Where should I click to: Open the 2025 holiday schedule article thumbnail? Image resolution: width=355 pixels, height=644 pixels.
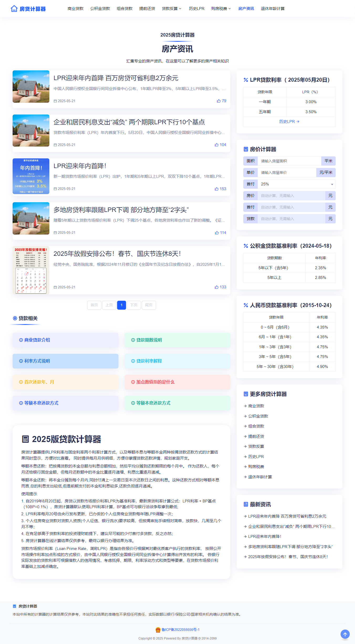[31, 270]
